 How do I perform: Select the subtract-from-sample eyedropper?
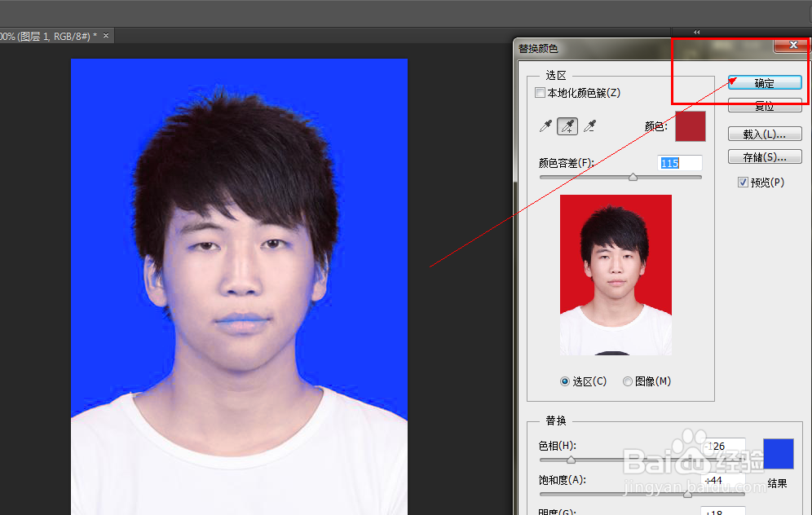[589, 125]
